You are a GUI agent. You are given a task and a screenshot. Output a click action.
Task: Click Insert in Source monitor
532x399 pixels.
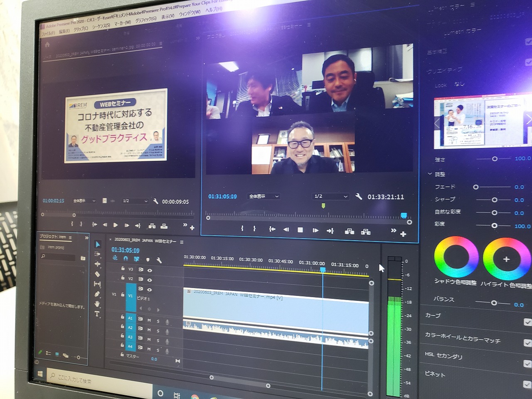coord(152,226)
